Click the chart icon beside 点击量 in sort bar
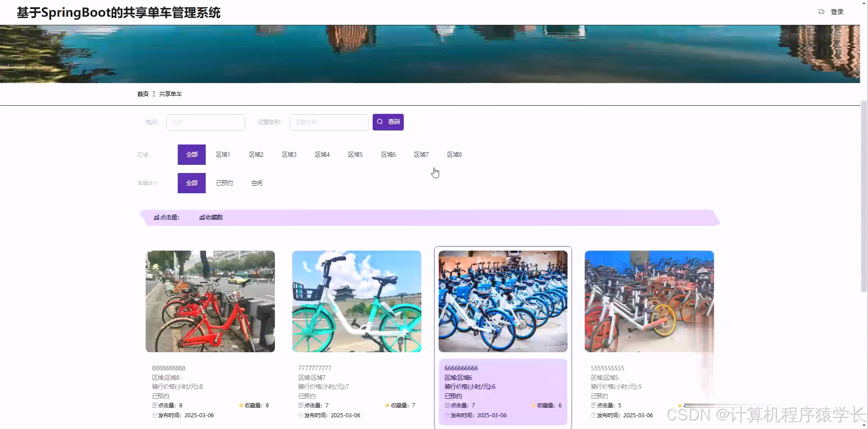 pyautogui.click(x=156, y=217)
